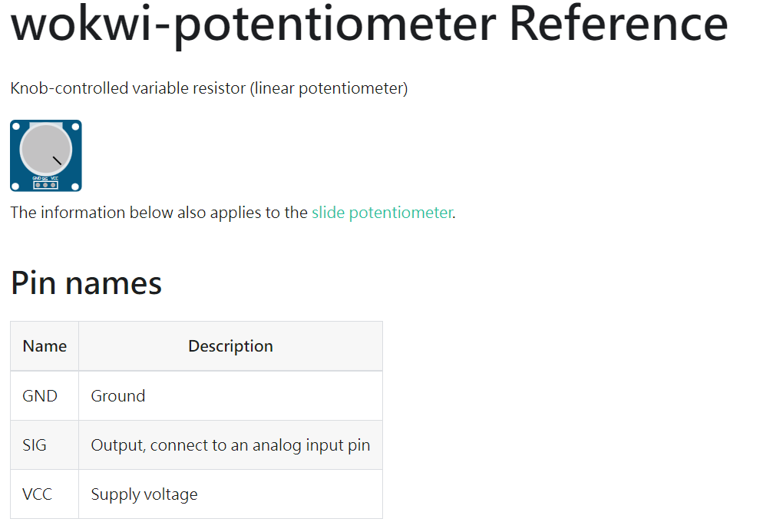763x532 pixels.
Task: Click the knob's black indicator line
Action: pos(57,160)
